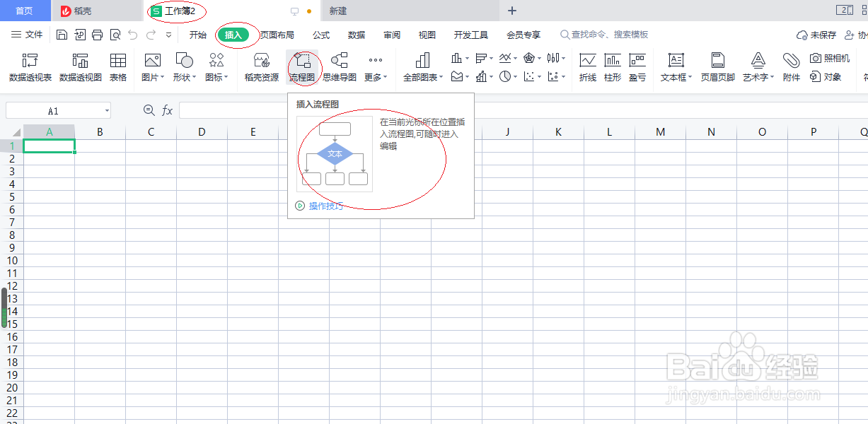Switch to the 稻壳 document tab

click(x=96, y=11)
